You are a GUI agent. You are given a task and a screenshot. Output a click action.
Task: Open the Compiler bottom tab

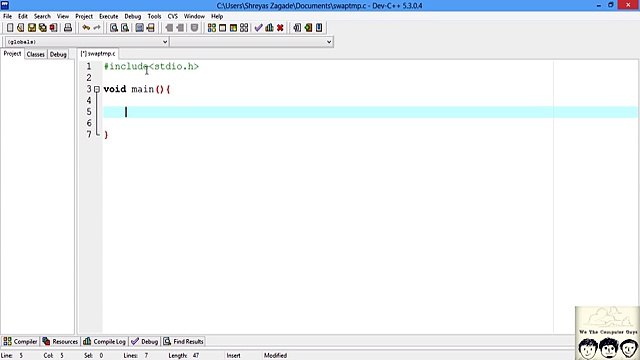20,341
